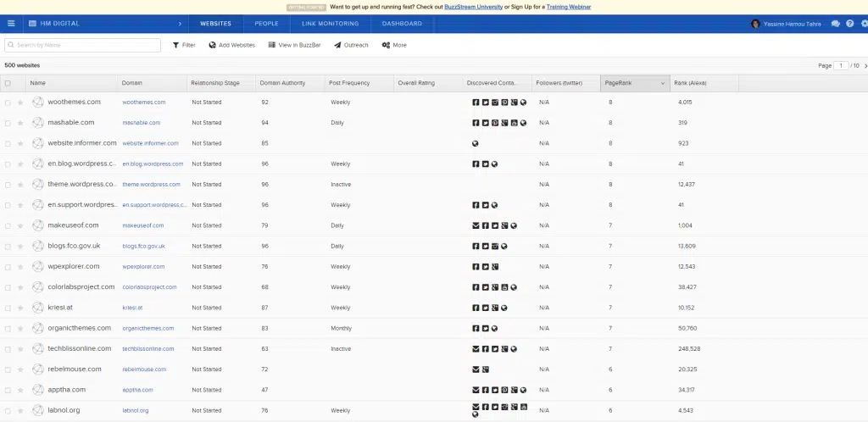Click the Add Websites button
The height and width of the screenshot is (422, 868).
click(231, 45)
